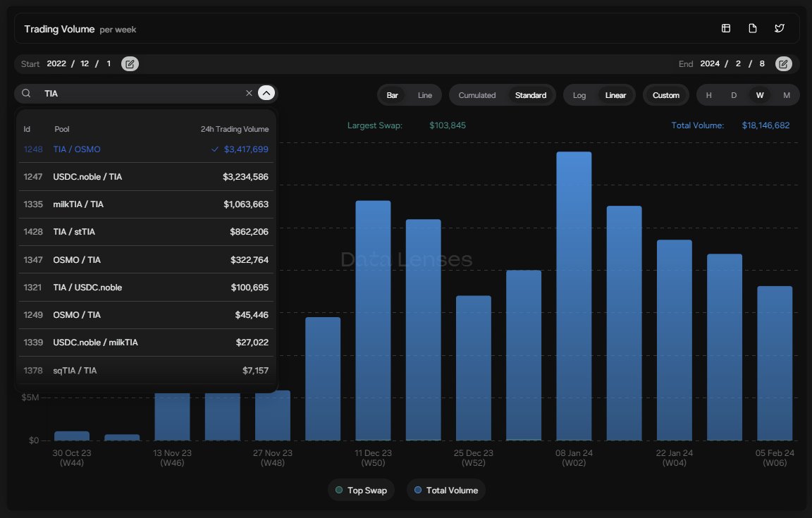Click the Start month 12 field
Image resolution: width=812 pixels, height=518 pixels.
85,63
